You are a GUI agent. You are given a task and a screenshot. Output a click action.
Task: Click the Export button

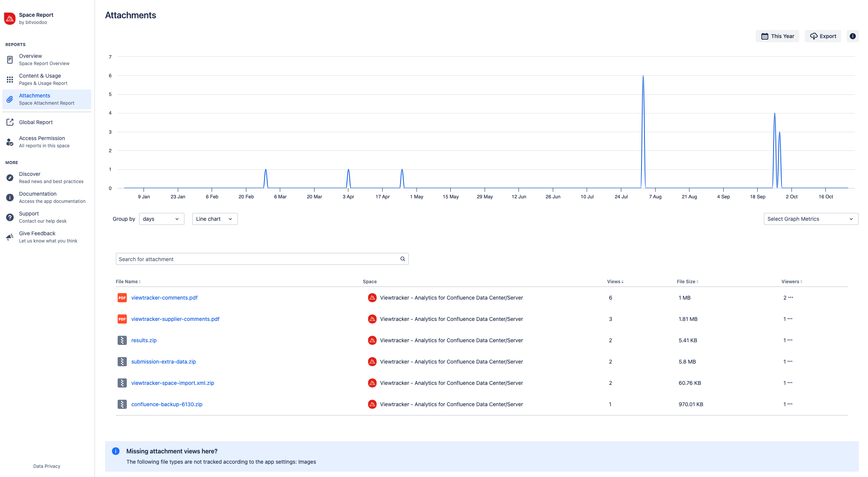[823, 36]
